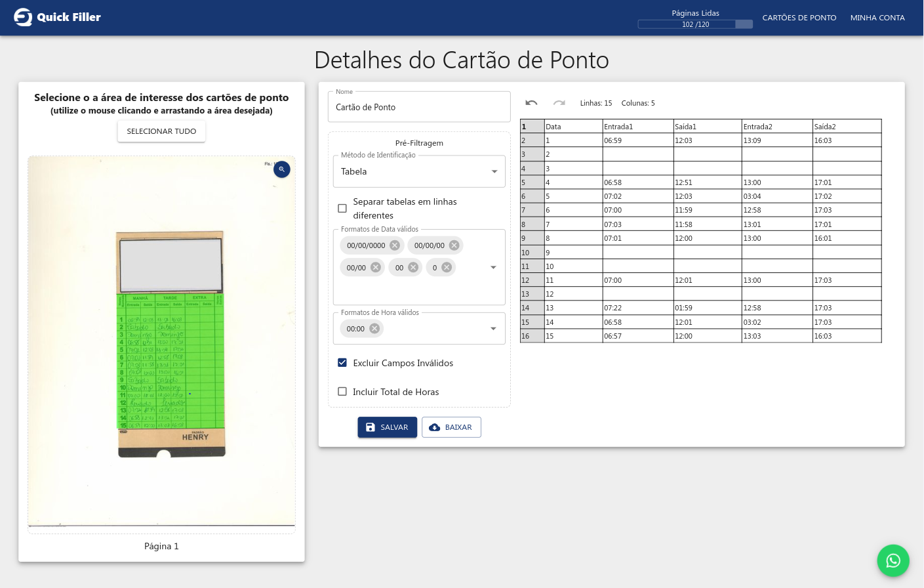
Task: Remove the 00:00 hour format chip
Action: [x=374, y=328]
